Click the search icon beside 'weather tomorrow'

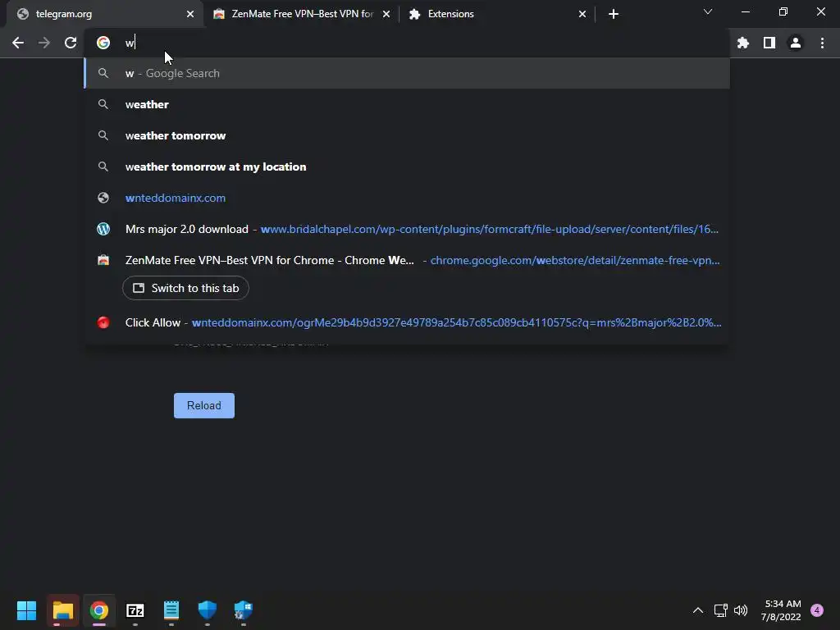point(103,135)
